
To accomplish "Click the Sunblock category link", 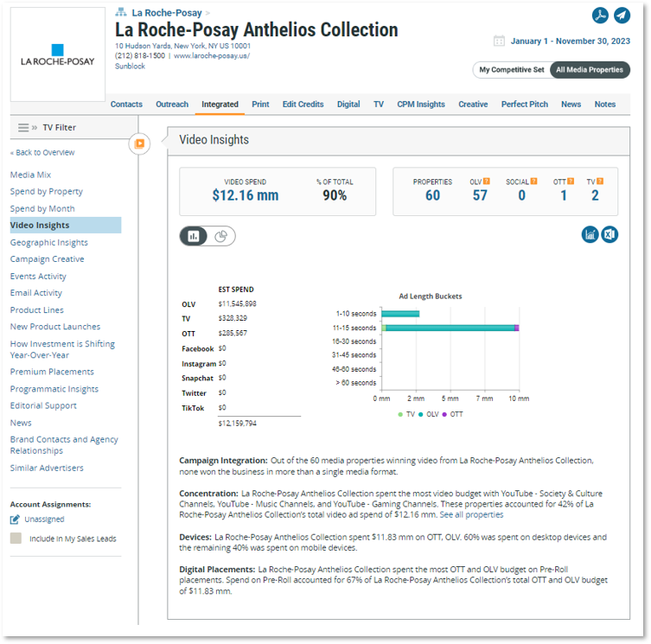I will pyautogui.click(x=130, y=66).
